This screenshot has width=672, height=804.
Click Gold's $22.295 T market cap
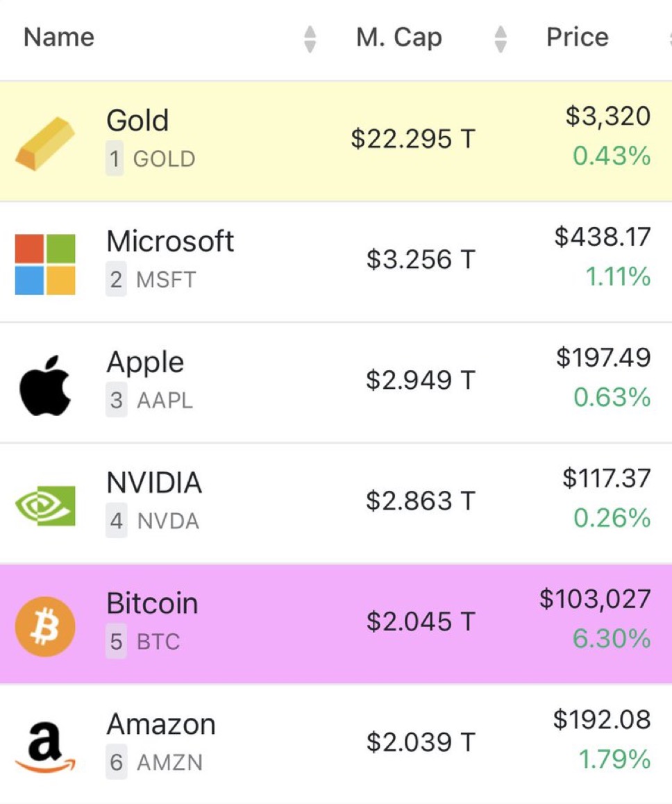point(414,138)
